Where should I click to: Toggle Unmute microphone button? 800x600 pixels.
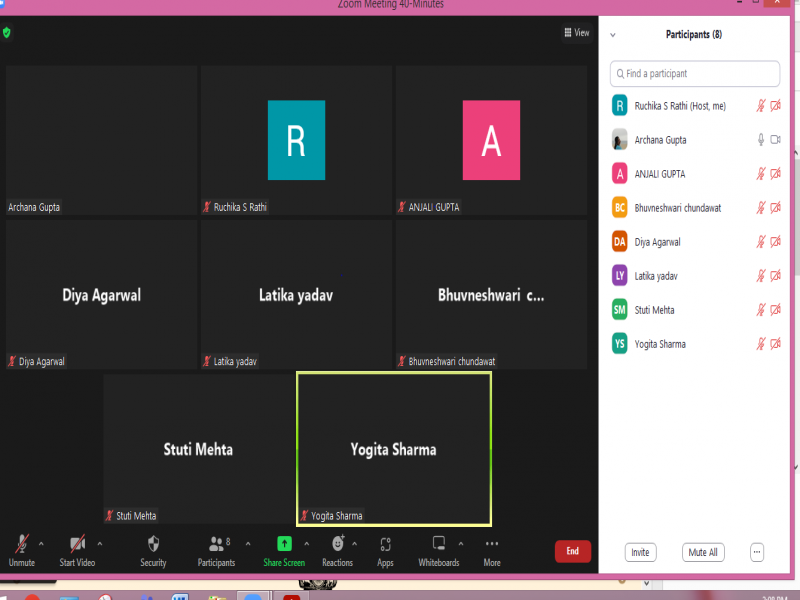click(x=21, y=545)
